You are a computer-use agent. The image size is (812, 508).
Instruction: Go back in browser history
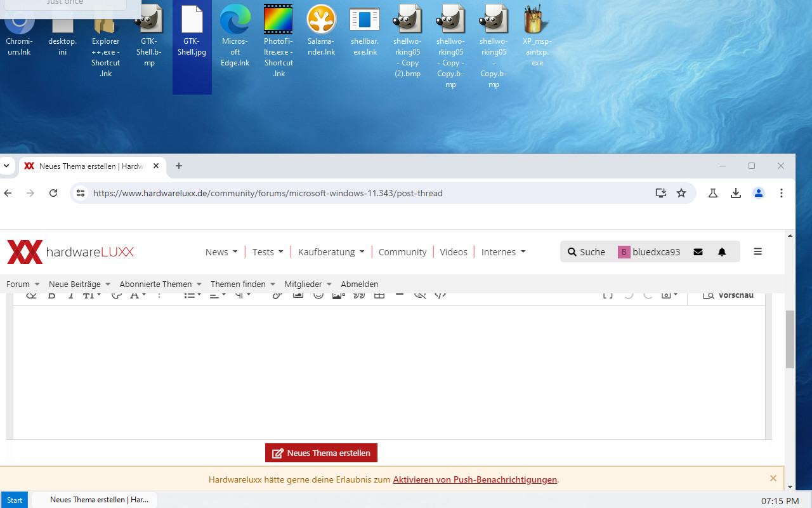pos(8,193)
